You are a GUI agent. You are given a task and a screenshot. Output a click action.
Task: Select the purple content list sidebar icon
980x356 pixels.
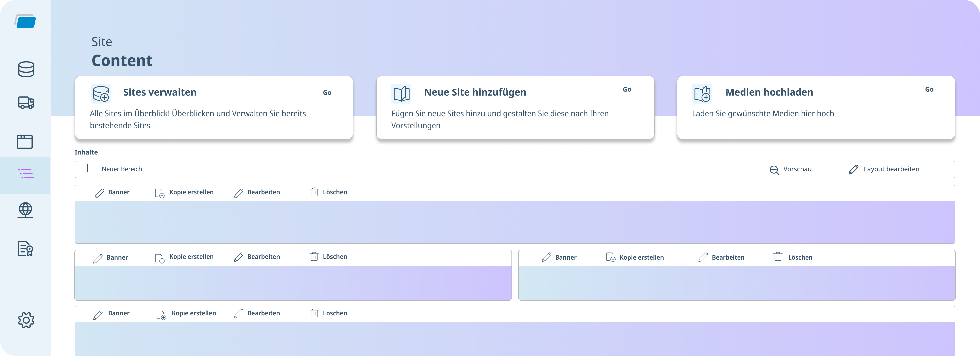click(26, 174)
